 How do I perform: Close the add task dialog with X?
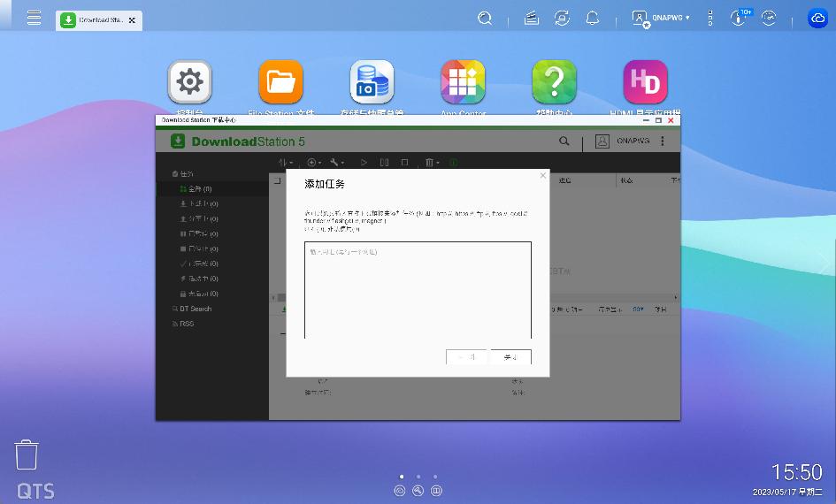tap(543, 175)
